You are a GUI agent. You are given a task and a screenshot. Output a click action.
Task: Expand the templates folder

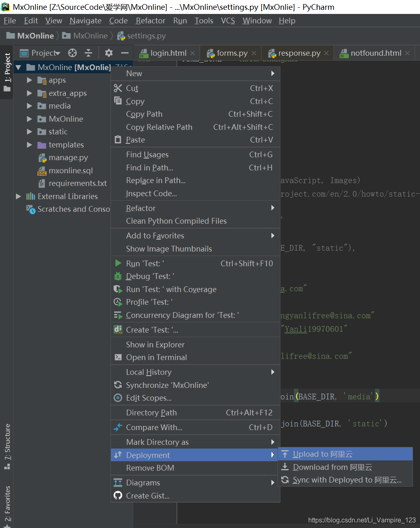tap(29, 145)
